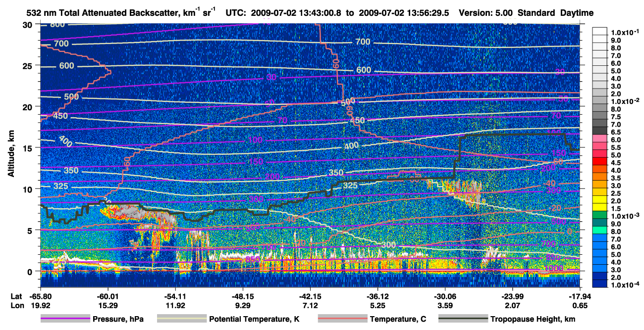Click the 'Standard' word in the header
Viewport: 644px width, 330px height.
tap(537, 13)
